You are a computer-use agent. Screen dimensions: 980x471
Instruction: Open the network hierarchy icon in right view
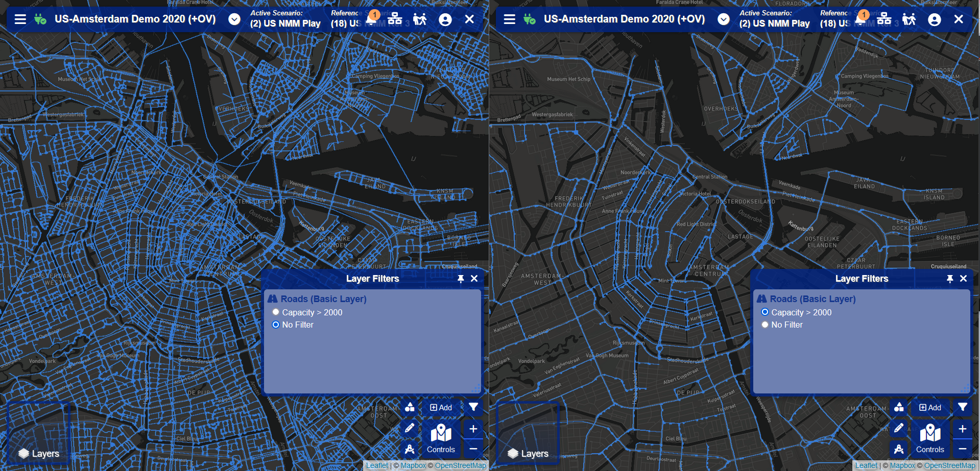[884, 19]
